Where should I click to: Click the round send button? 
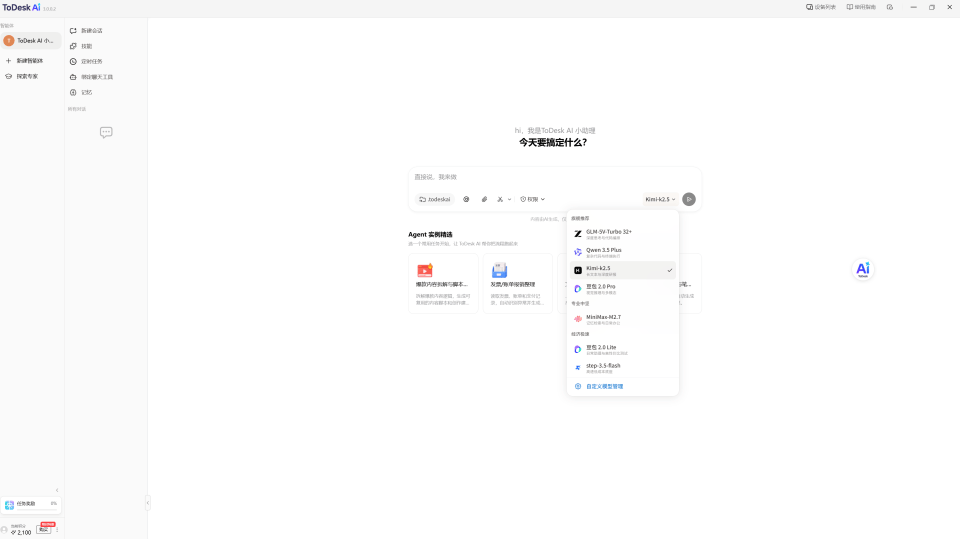tap(689, 199)
